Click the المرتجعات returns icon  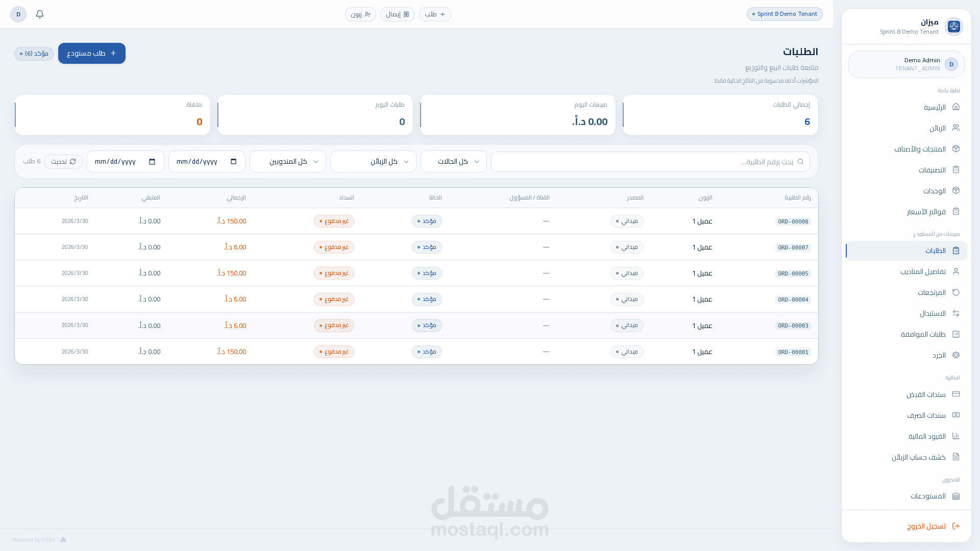[956, 292]
